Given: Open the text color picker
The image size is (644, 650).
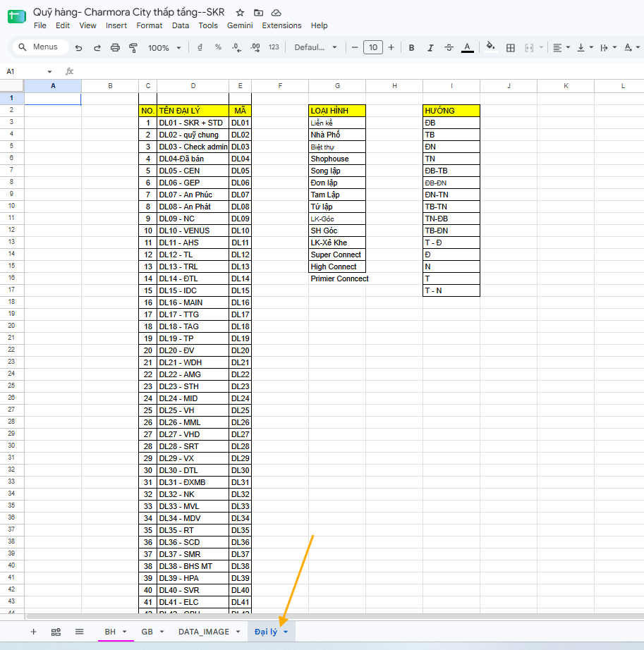Looking at the screenshot, I should [468, 48].
